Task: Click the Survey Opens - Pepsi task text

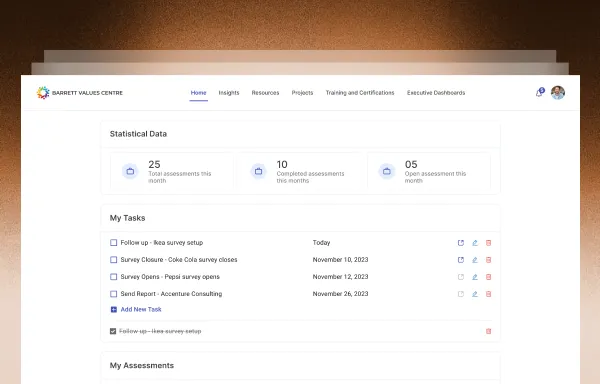Action: (170, 277)
